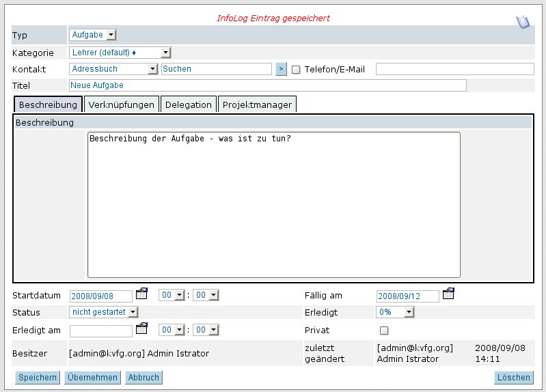Switch to the Delegation tab

tap(188, 104)
